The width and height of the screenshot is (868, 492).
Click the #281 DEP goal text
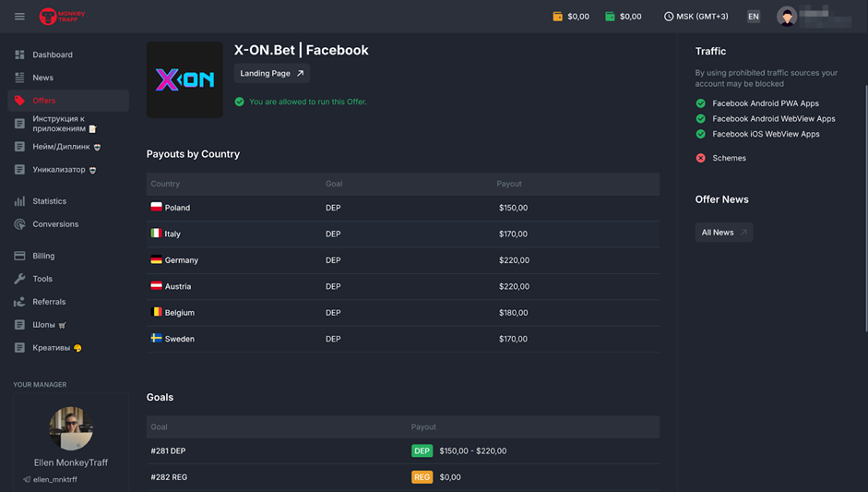pyautogui.click(x=168, y=451)
